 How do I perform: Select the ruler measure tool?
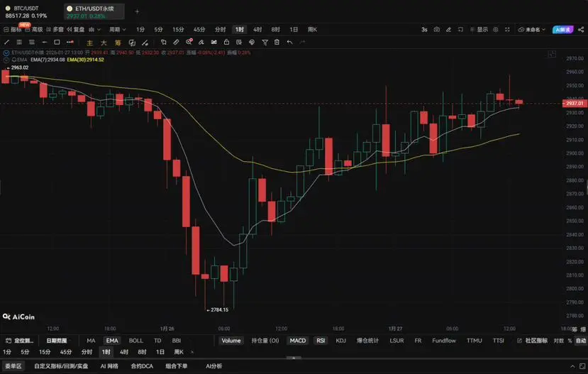(176, 43)
